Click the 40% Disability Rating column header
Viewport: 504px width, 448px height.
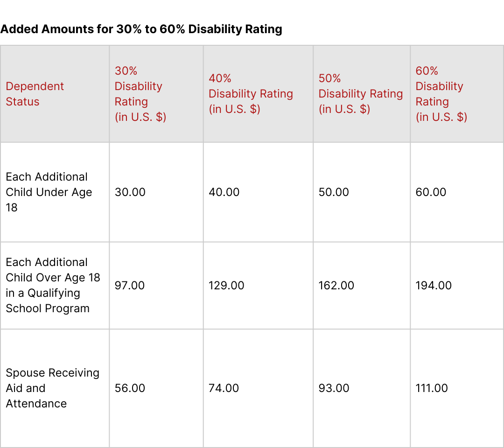coord(251,94)
